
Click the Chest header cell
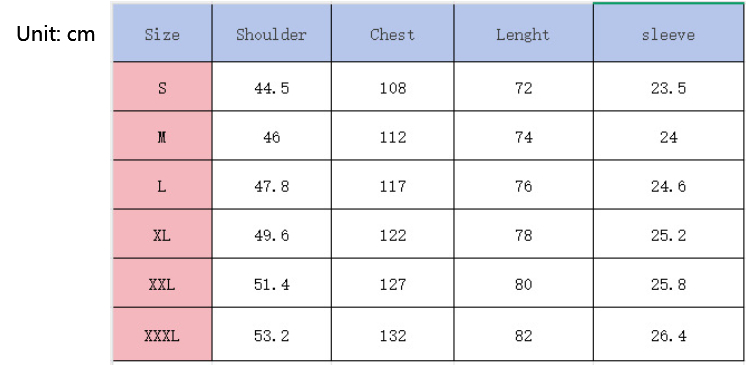pos(393,33)
